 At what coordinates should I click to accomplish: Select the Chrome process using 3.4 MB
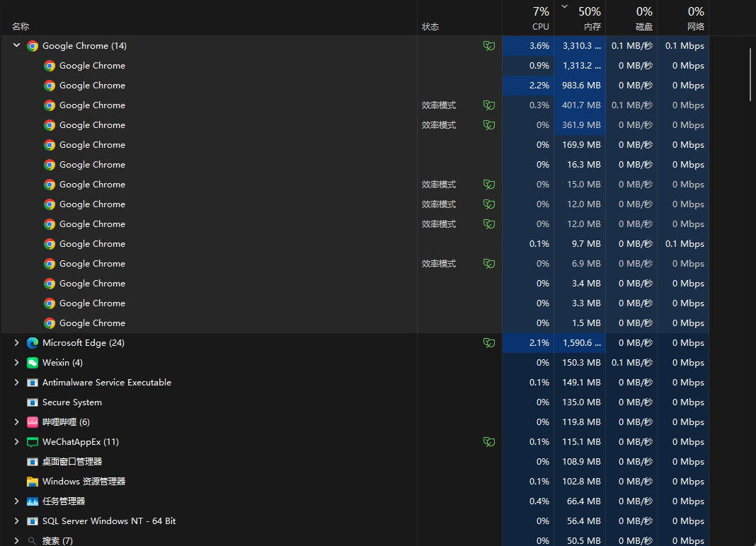(355, 284)
